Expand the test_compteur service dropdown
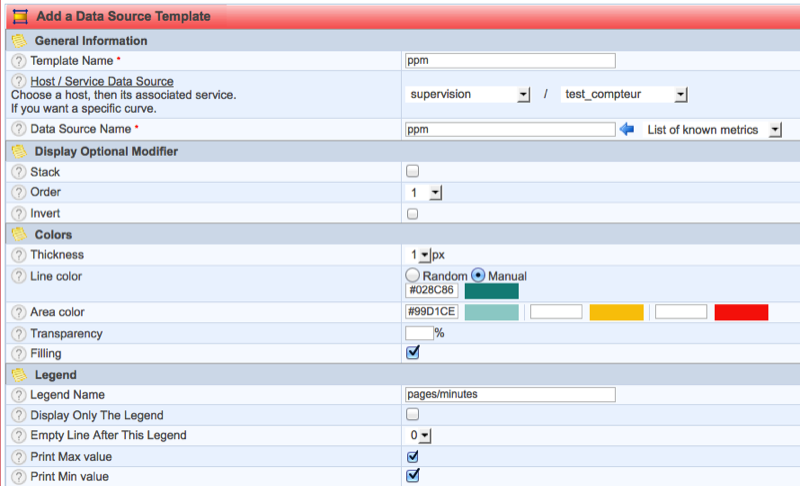 pyautogui.click(x=624, y=95)
